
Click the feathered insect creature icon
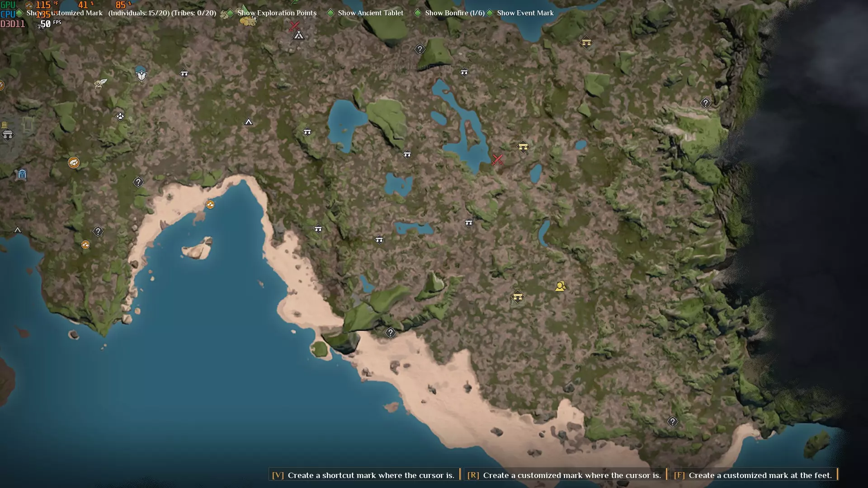pyautogui.click(x=100, y=83)
